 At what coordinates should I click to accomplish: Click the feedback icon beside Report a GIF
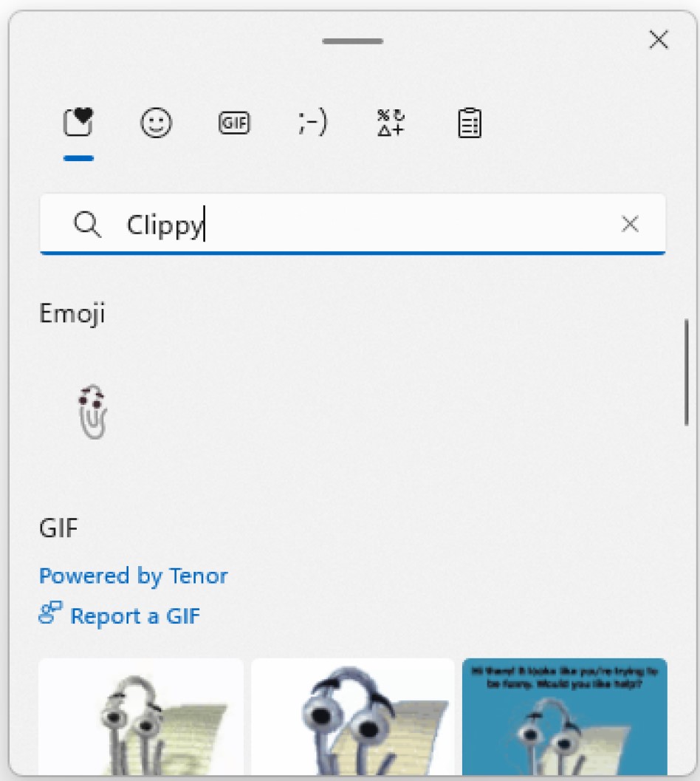coord(50,614)
